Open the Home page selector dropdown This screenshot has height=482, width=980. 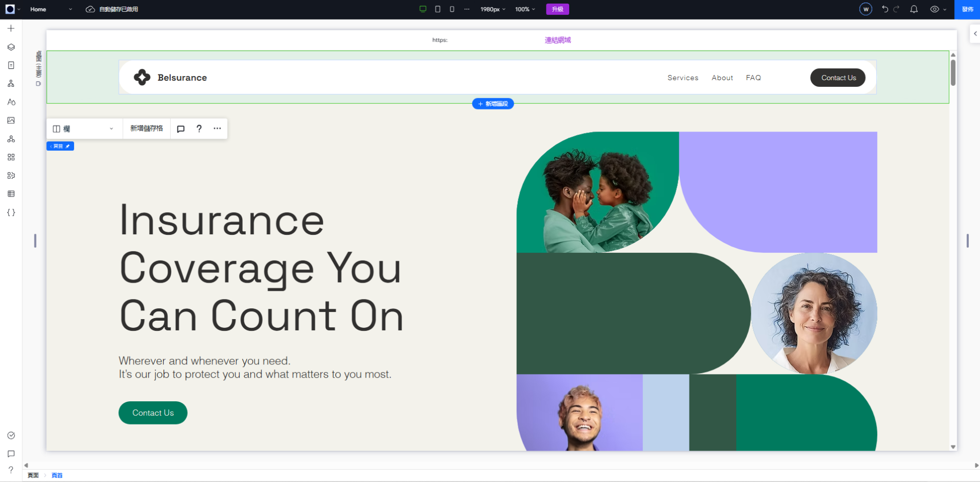50,9
